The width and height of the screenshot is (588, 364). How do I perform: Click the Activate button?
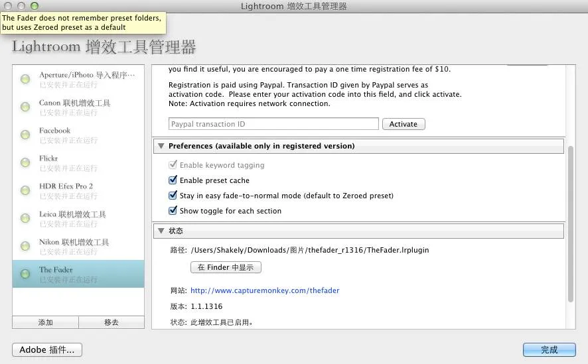click(x=404, y=124)
